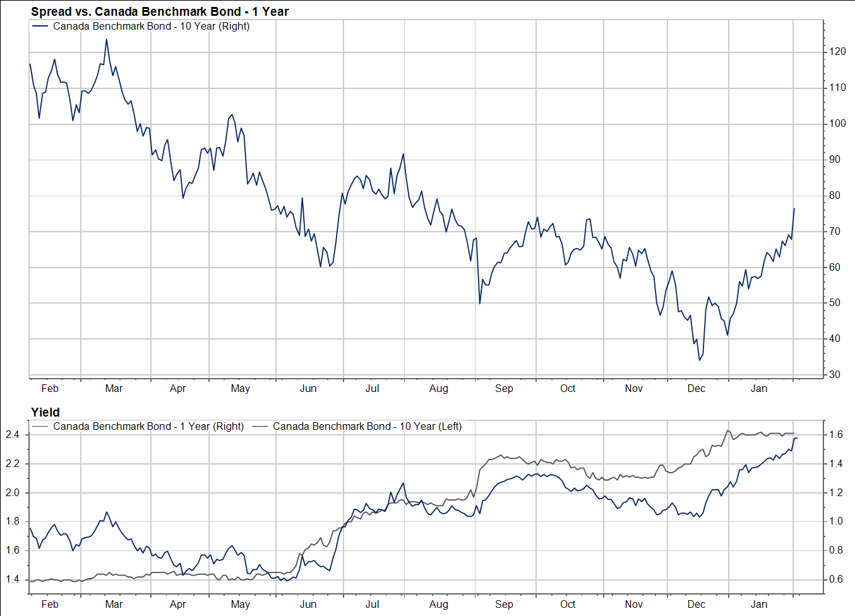This screenshot has height=616, width=855.
Task: Select the 10 Year (Right) legend label in the spread chart
Action: click(x=151, y=26)
